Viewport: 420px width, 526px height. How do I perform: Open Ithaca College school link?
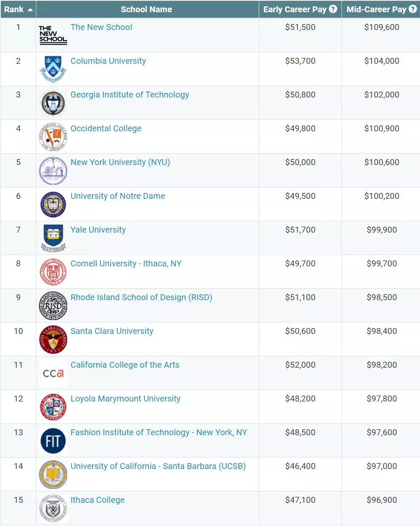(x=98, y=500)
